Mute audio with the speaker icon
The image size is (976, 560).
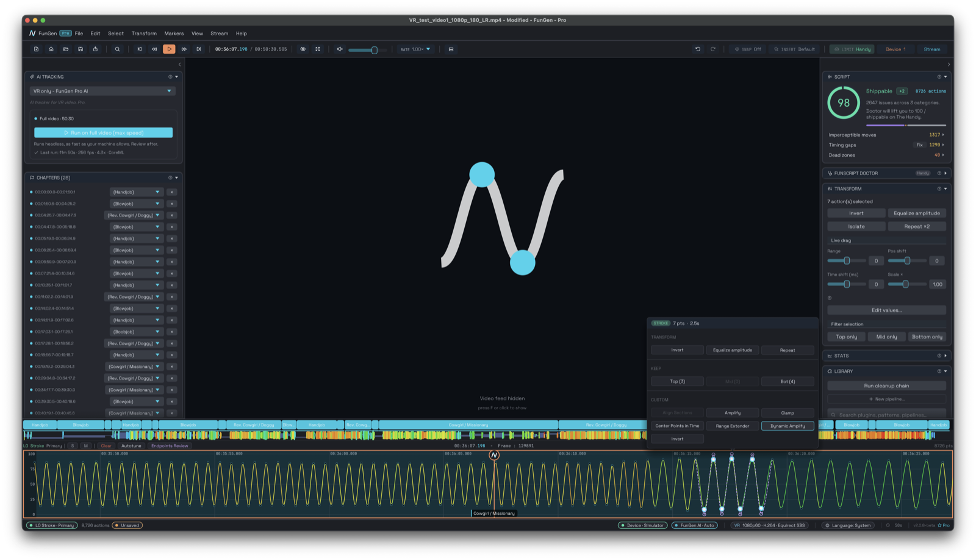click(340, 49)
